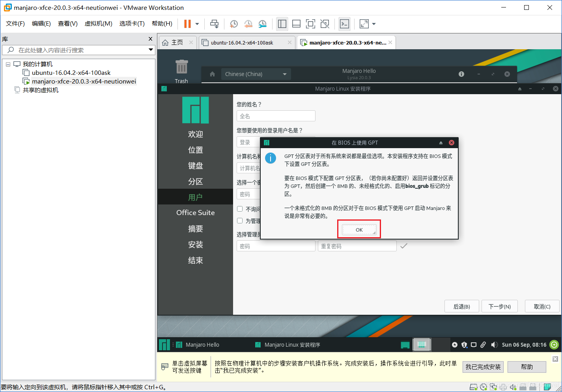This screenshot has height=392, width=562.
Task: Click the keyboard icon in hint bar
Action: point(165,367)
